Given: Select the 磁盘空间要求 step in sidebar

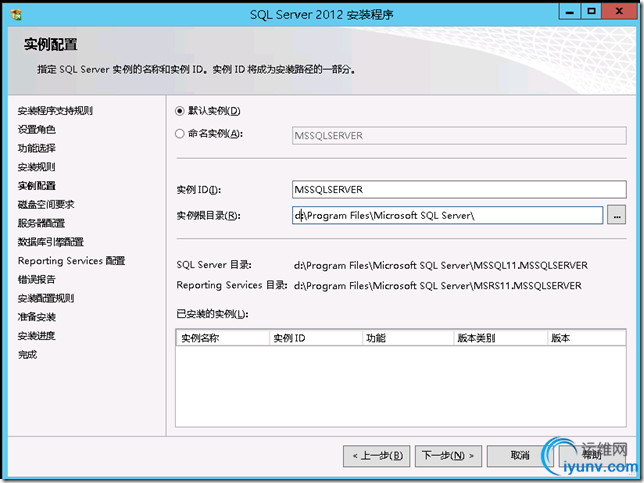Looking at the screenshot, I should pyautogui.click(x=46, y=205).
